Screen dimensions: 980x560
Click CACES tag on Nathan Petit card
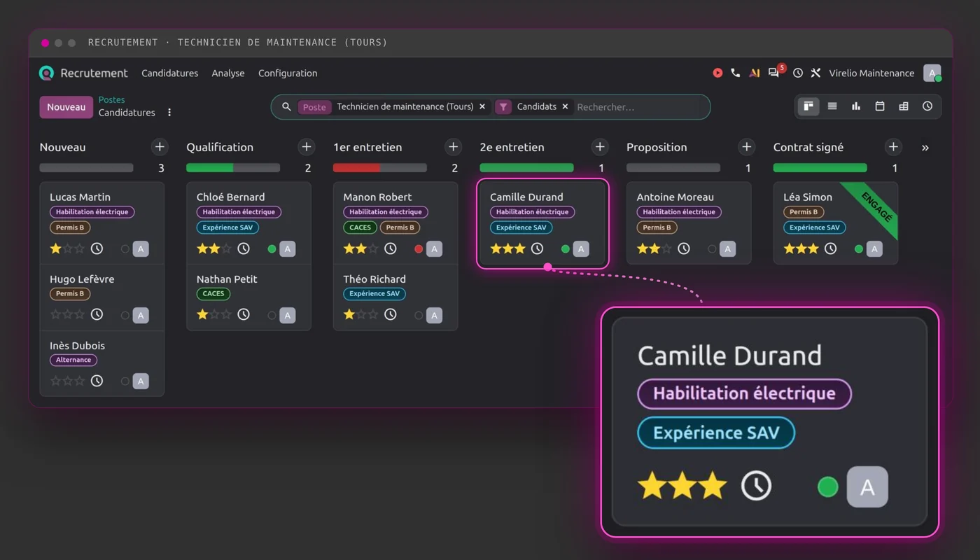click(213, 294)
